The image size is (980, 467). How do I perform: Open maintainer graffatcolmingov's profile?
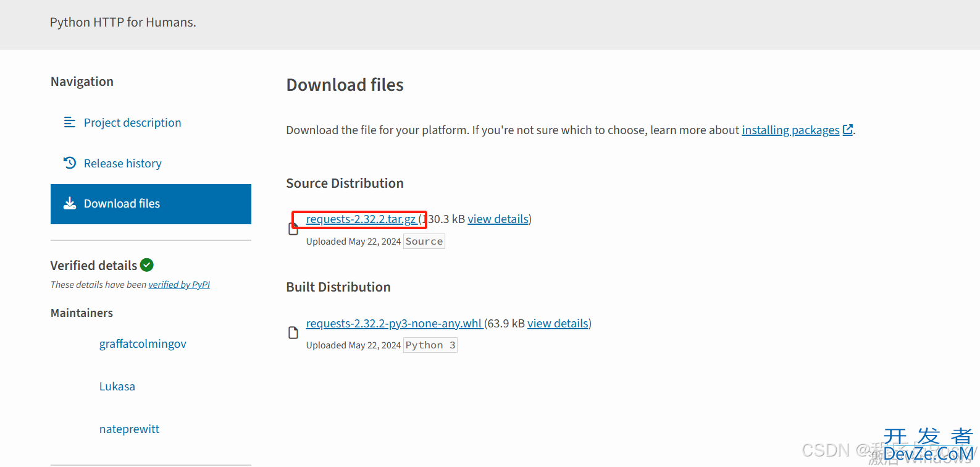(143, 344)
